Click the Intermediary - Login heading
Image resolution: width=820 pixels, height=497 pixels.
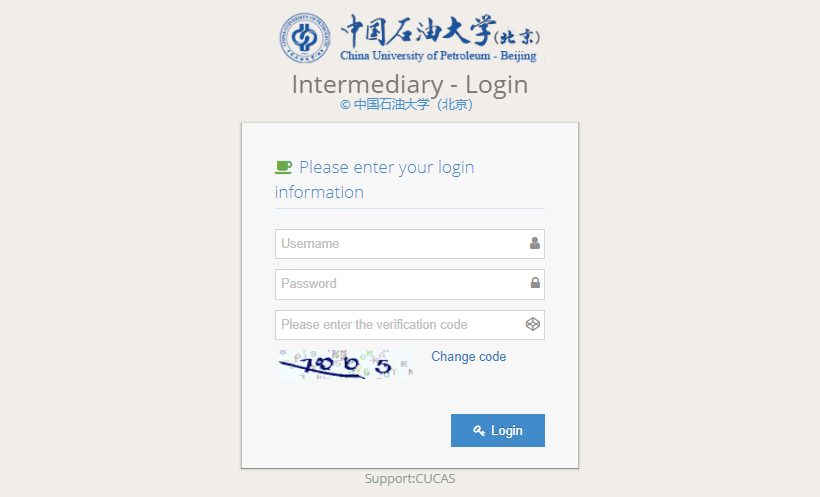click(410, 84)
